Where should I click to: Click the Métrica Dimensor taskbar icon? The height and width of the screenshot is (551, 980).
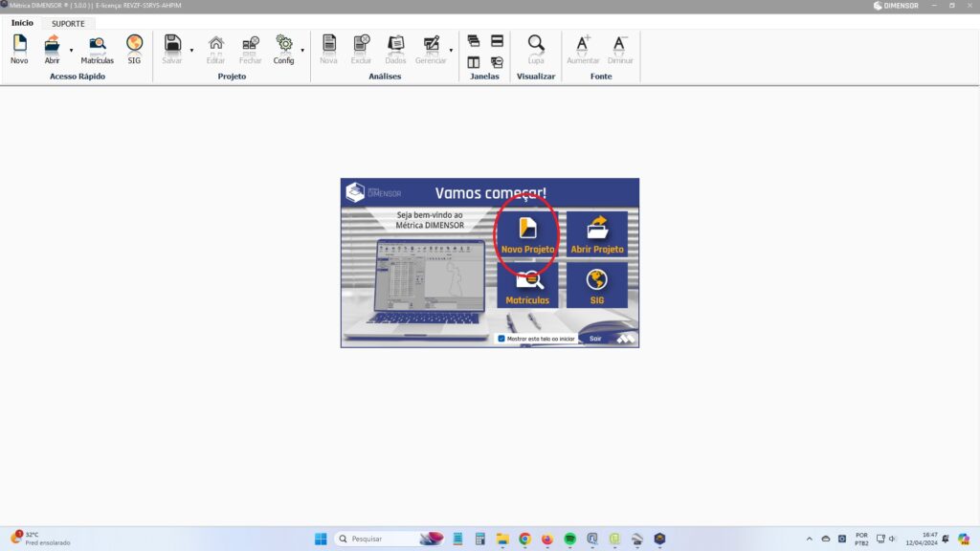coord(660,539)
